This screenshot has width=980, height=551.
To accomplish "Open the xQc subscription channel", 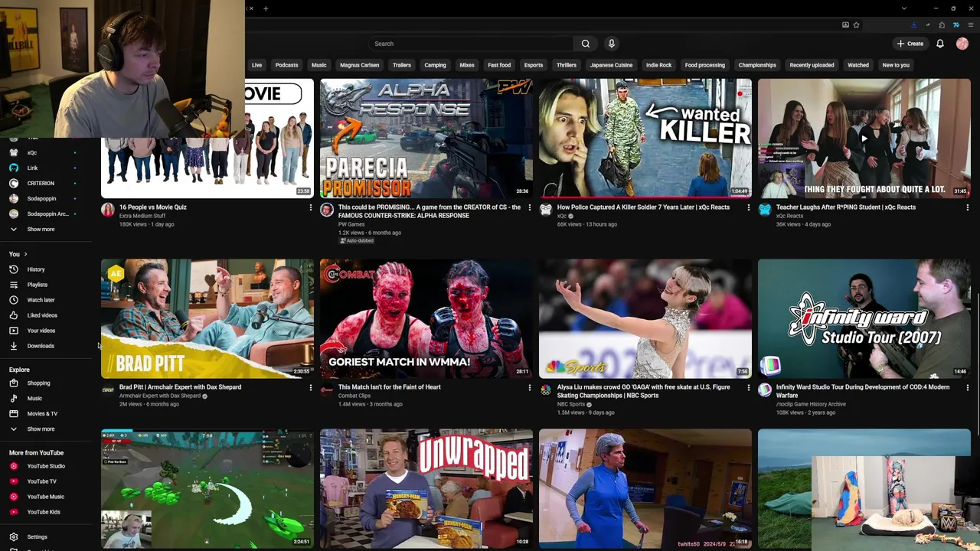I will [32, 152].
